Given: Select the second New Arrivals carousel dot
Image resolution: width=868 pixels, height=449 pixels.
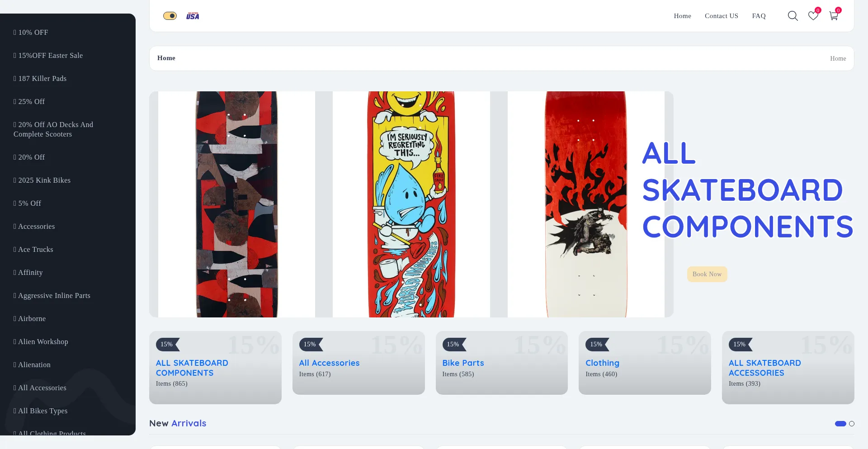Looking at the screenshot, I should 852,424.
